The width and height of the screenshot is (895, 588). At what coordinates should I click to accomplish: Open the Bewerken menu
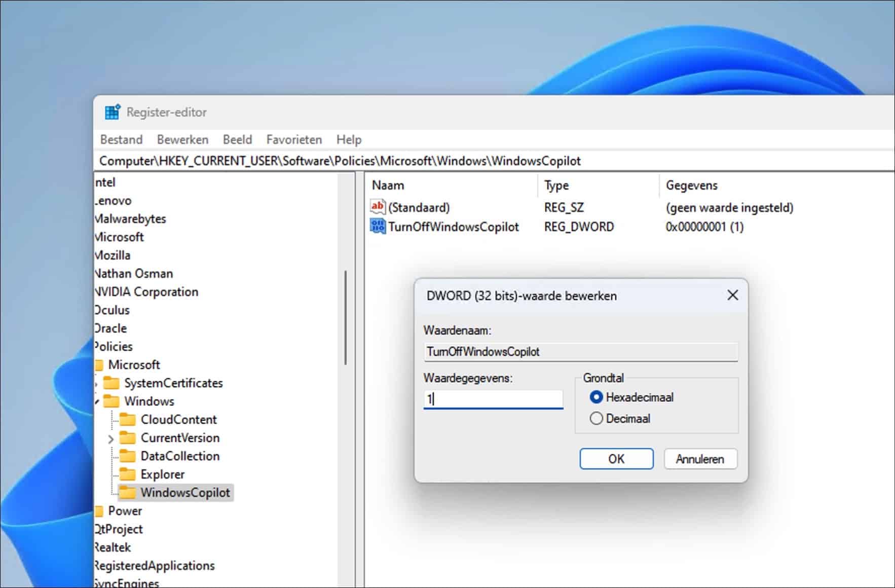point(182,139)
